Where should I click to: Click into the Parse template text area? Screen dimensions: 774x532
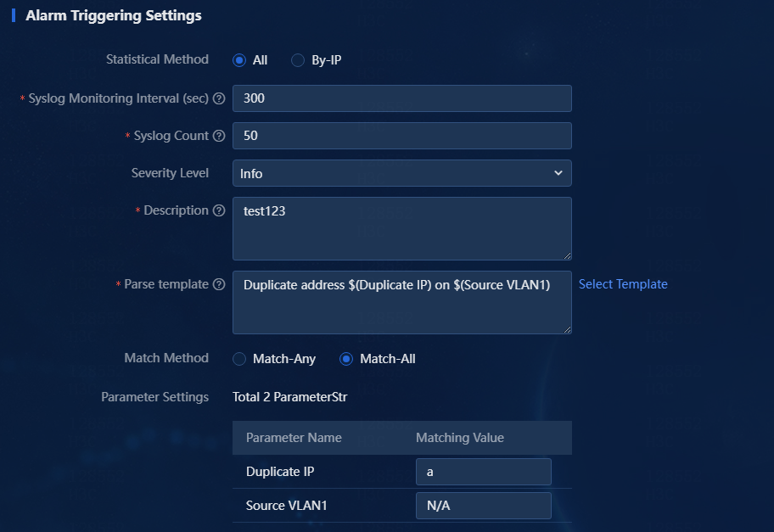pos(401,303)
